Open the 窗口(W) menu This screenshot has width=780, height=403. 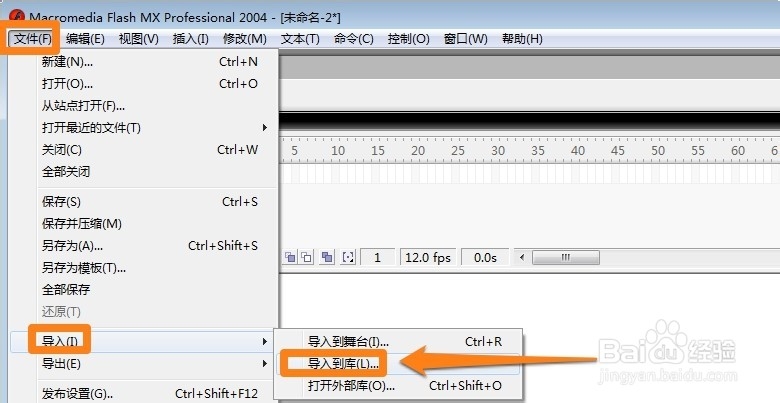pyautogui.click(x=466, y=39)
